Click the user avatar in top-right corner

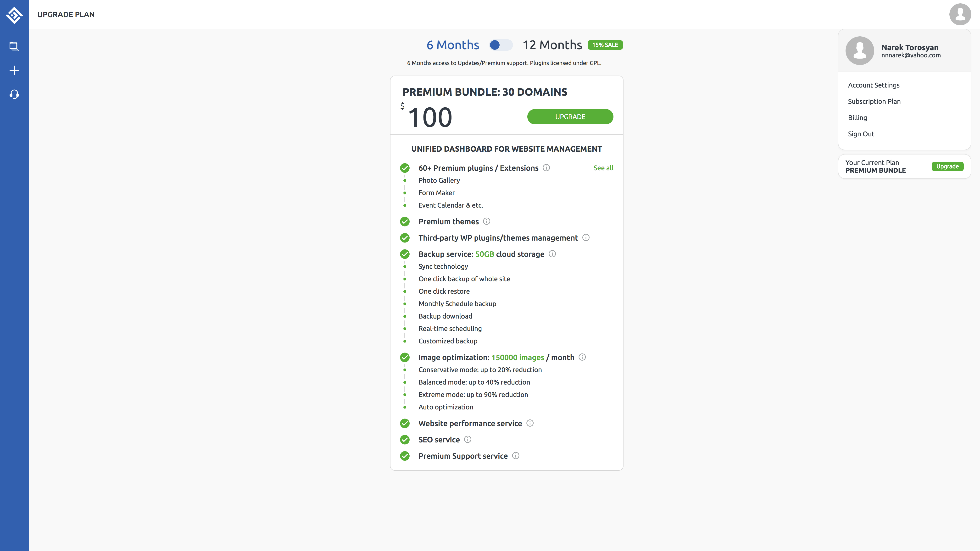960,14
